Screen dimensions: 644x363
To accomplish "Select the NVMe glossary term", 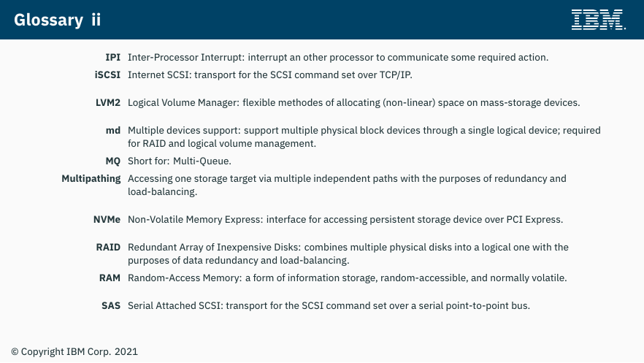I will (107, 220).
